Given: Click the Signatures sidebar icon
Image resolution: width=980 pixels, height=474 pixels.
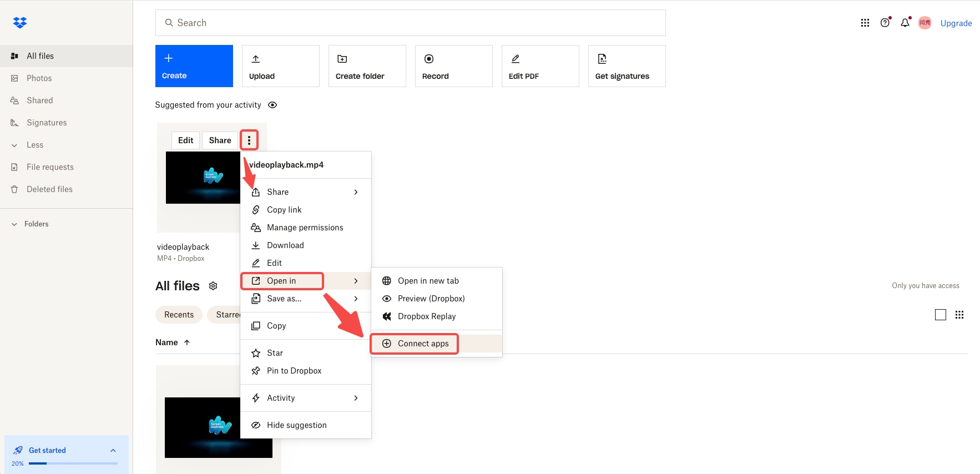Looking at the screenshot, I should (x=14, y=123).
